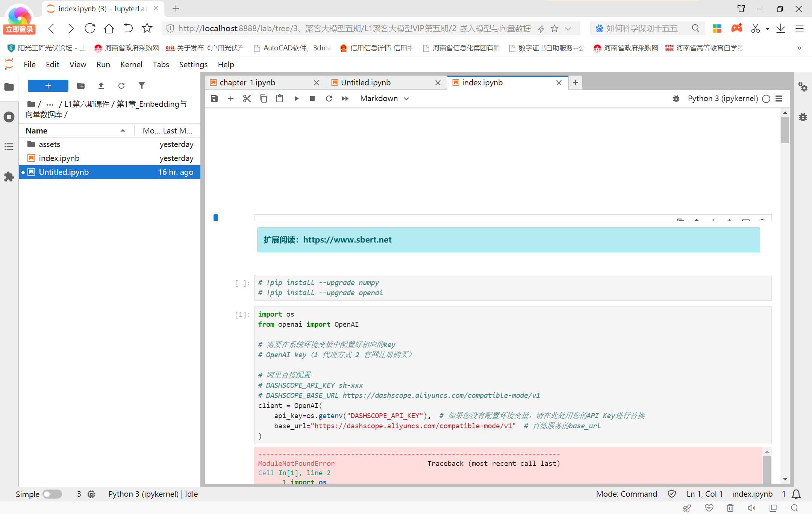Enable the debugger bug icon beside the kernel name
This screenshot has height=514, width=812.
[x=676, y=99]
